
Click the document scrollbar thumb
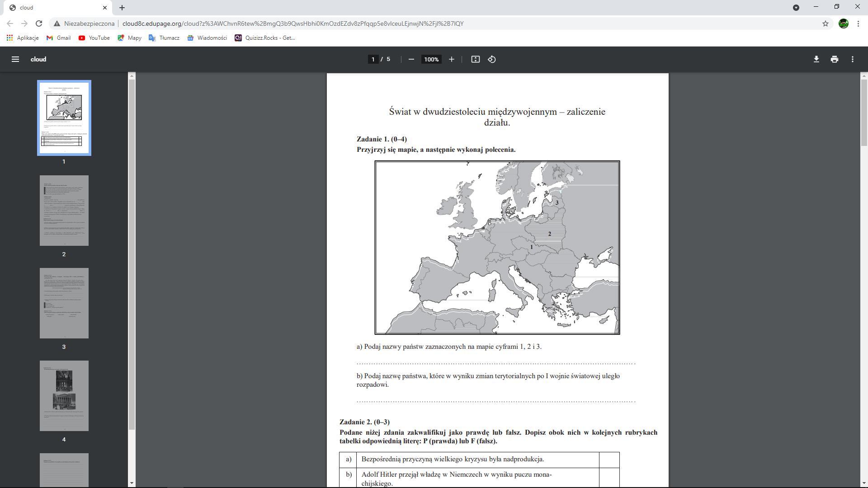864,113
